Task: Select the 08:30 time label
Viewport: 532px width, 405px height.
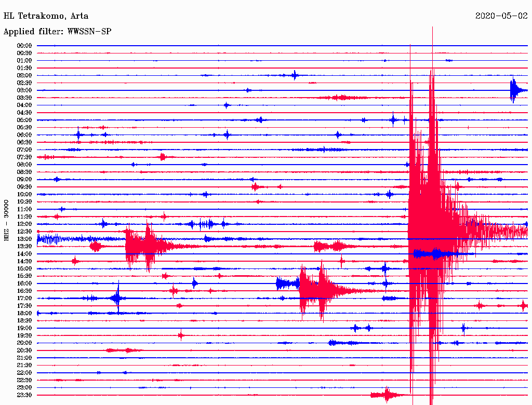Action: 24,172
